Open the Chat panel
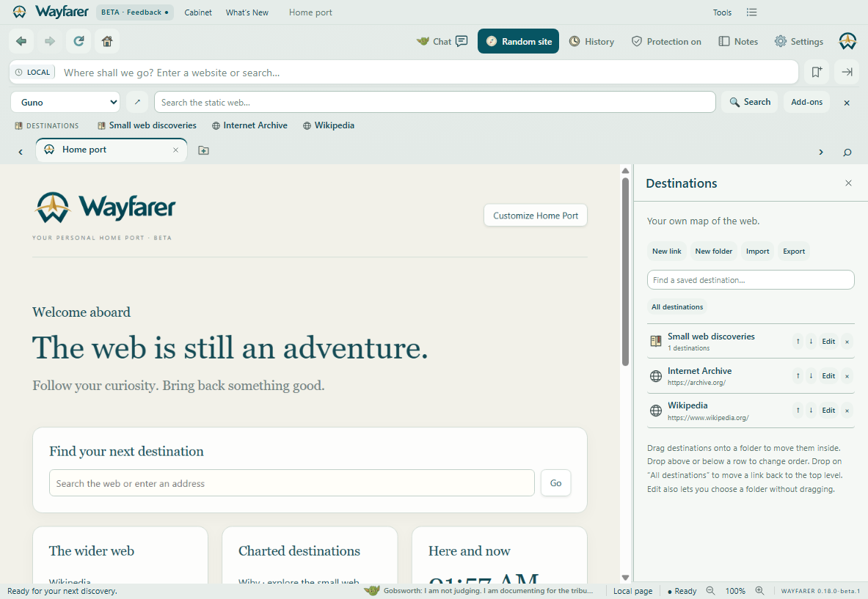Screen dimensions: 868x599 [x=442, y=42]
